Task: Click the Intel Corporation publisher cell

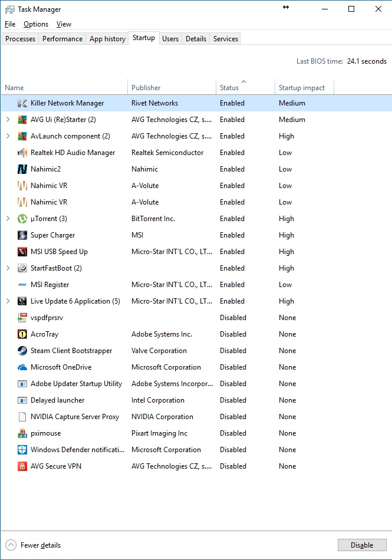Action: [158, 400]
